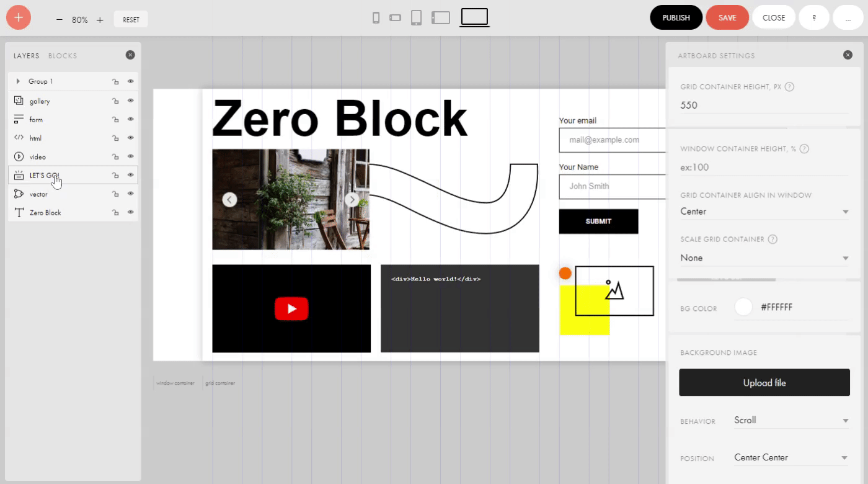The width and height of the screenshot is (868, 484).
Task: Open the add element plus button
Action: (x=18, y=17)
